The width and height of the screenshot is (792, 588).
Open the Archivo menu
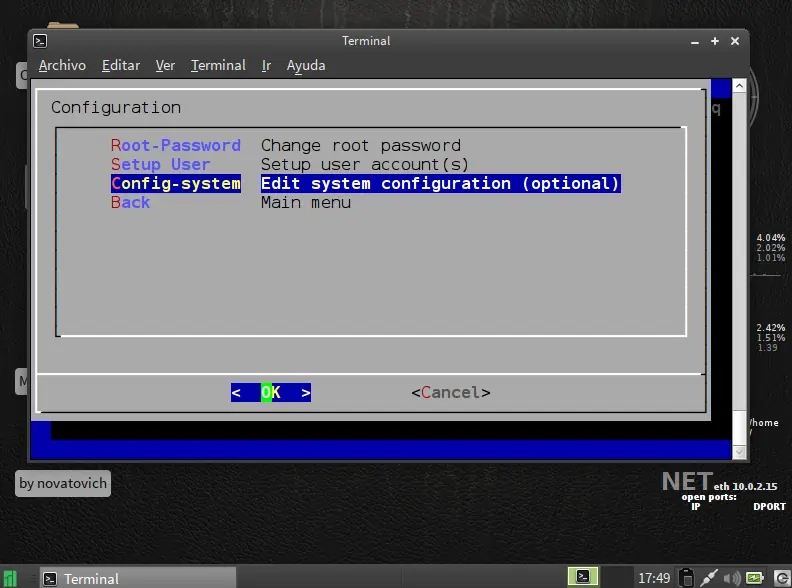(62, 65)
